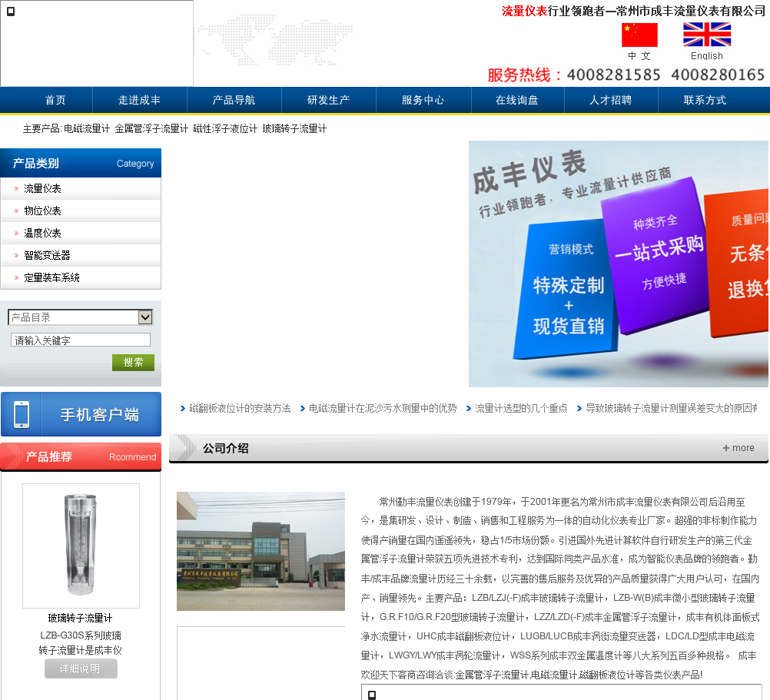
Task: Open article 磁翻板液位计的安装方法
Action: coord(240,408)
